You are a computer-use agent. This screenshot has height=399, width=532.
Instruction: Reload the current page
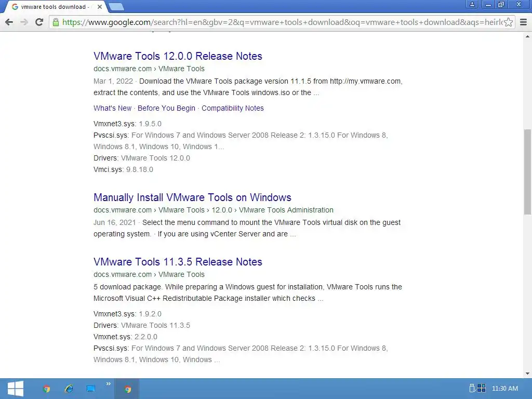(x=39, y=22)
